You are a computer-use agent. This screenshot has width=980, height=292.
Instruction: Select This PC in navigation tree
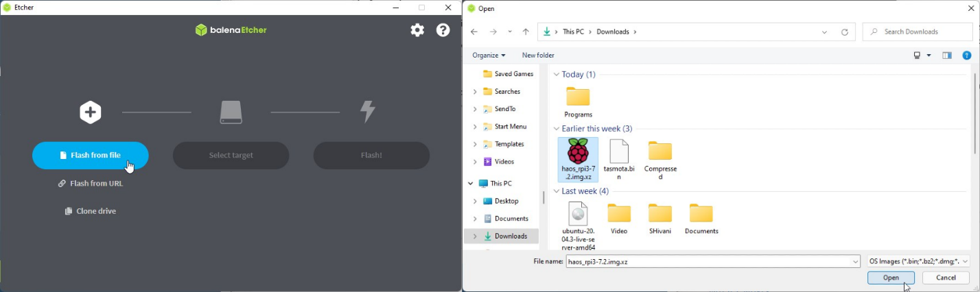(495, 184)
